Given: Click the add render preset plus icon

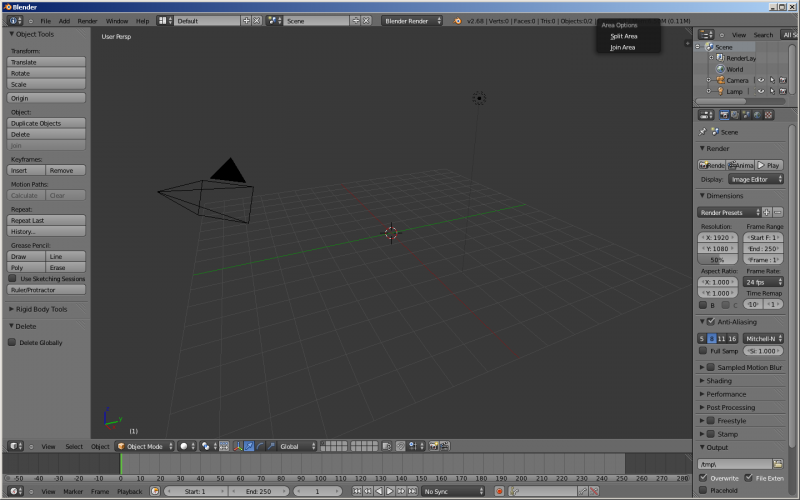Looking at the screenshot, I should (x=767, y=212).
